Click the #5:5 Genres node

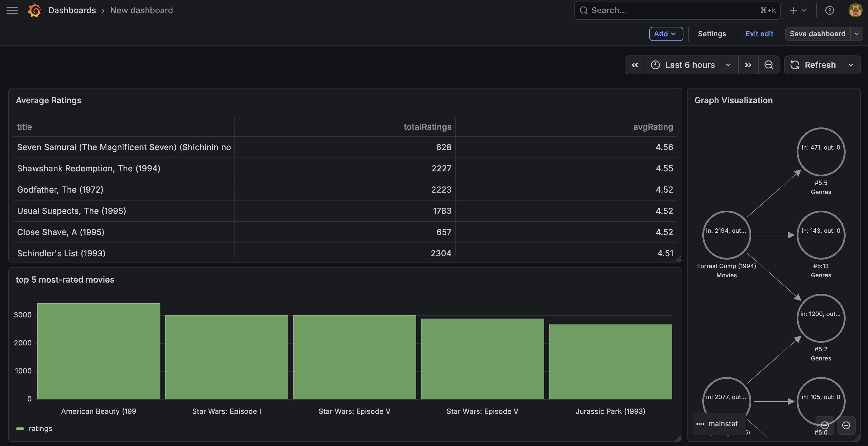821,152
